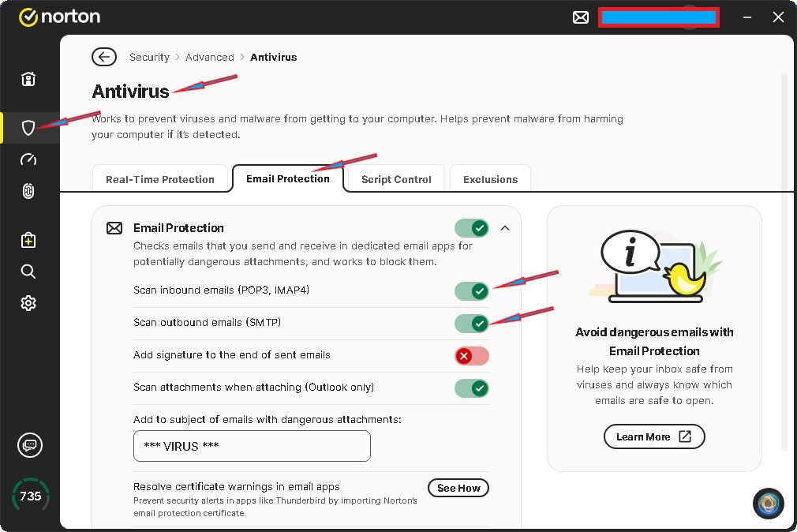
Task: Switch to Script Control tab
Action: click(396, 179)
